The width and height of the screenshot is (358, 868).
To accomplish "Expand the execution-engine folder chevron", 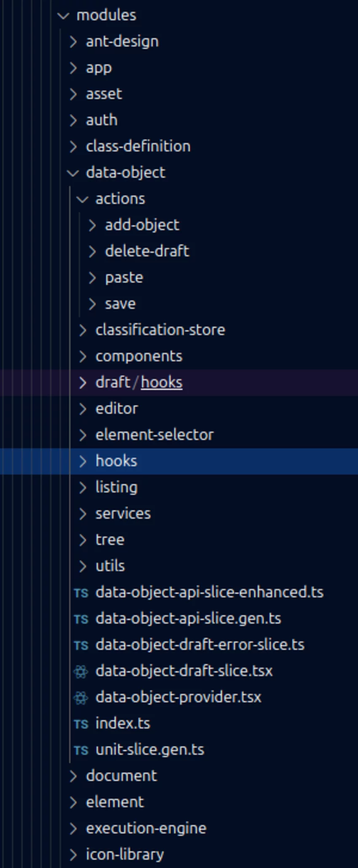I will point(73,828).
